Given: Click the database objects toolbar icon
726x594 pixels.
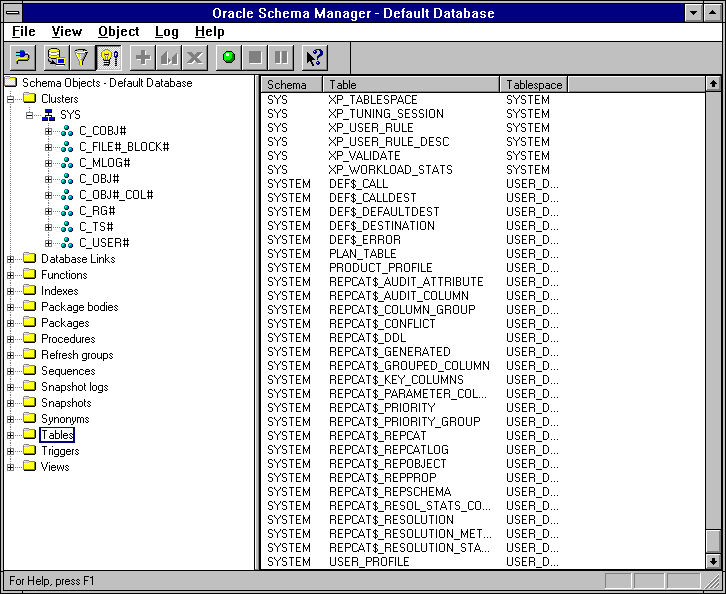Looking at the screenshot, I should point(56,57).
